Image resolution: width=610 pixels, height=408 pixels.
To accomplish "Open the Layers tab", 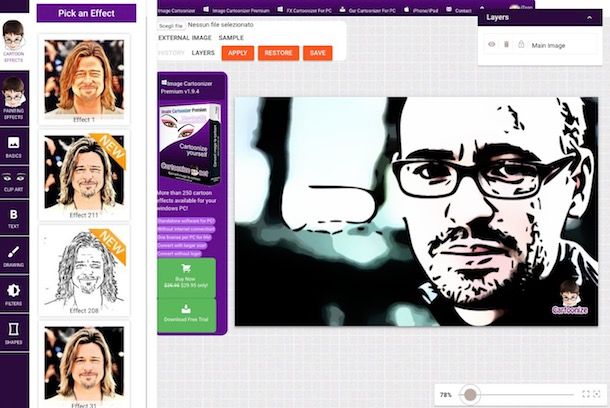I will coord(203,53).
